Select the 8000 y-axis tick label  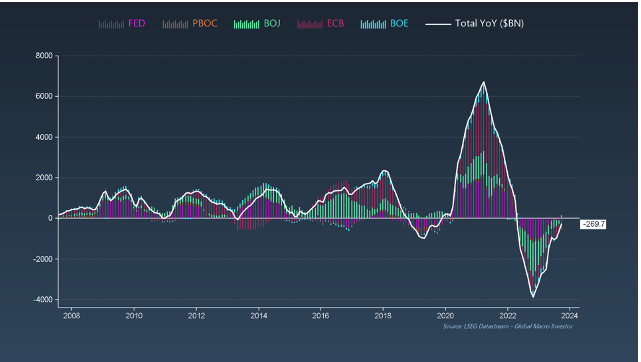pos(44,56)
